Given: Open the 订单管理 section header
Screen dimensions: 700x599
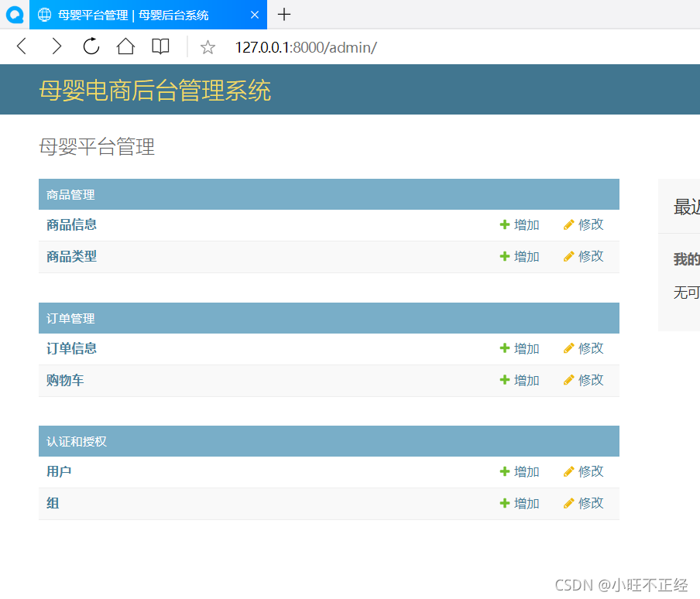Looking at the screenshot, I should click(x=70, y=318).
